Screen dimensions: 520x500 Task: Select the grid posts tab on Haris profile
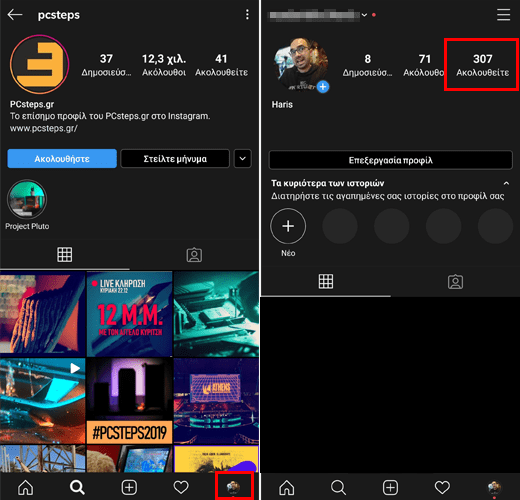(x=326, y=282)
